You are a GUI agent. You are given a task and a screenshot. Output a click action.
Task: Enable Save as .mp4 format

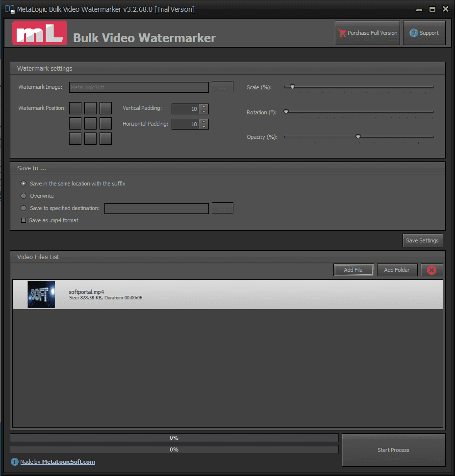click(x=24, y=220)
